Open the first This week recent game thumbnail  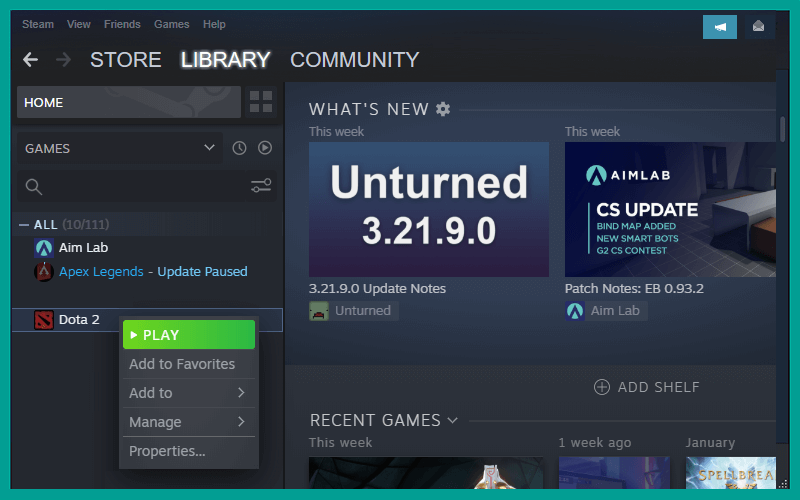click(x=426, y=473)
